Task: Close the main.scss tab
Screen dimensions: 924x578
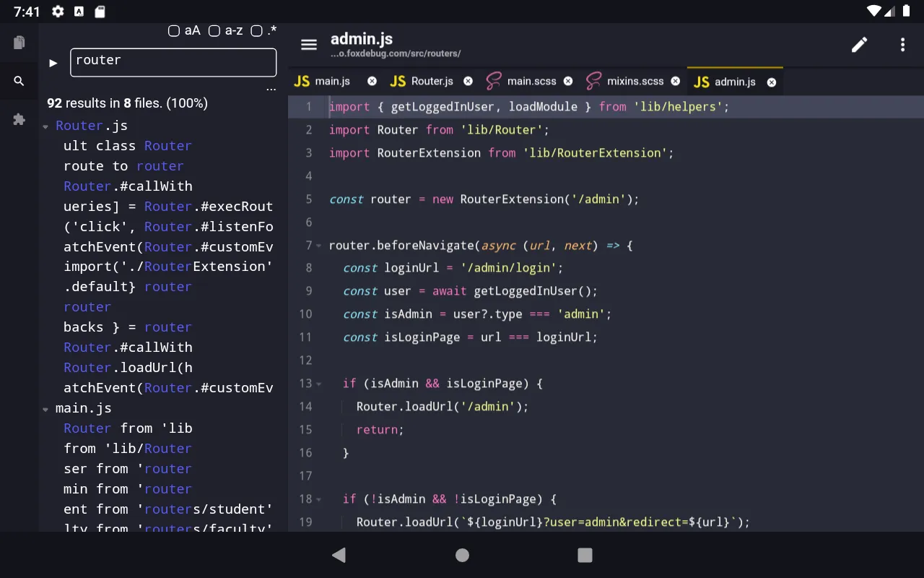Action: [568, 82]
